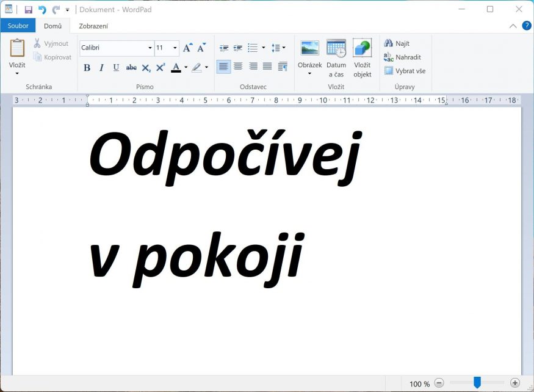Screen dimensions: 534x392
Task: Switch to the Zobrazení tab
Action: (93, 26)
